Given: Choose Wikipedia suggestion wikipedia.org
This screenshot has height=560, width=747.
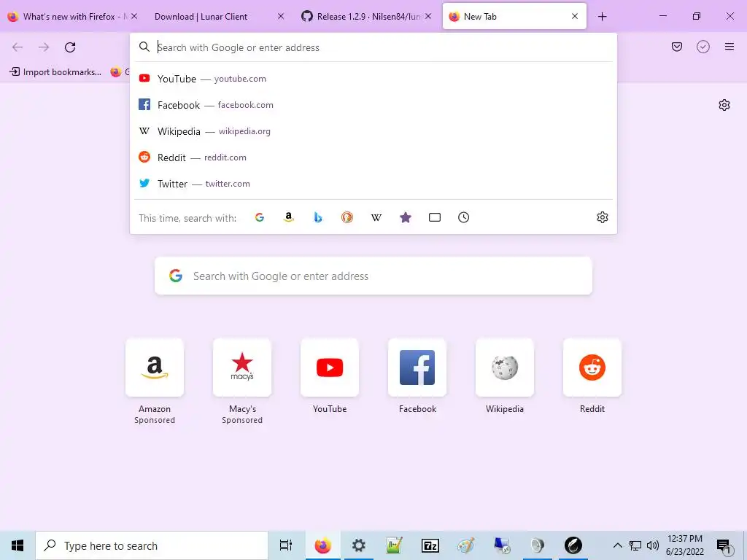Looking at the screenshot, I should click(x=373, y=131).
